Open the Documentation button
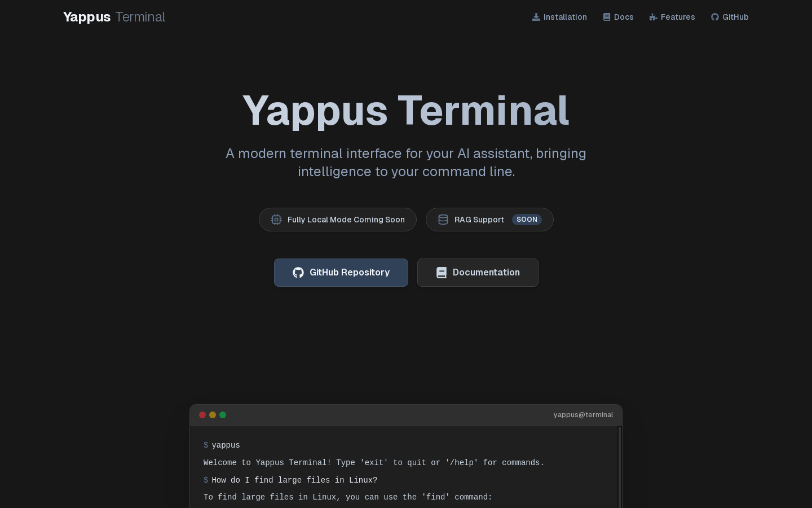 (478, 273)
